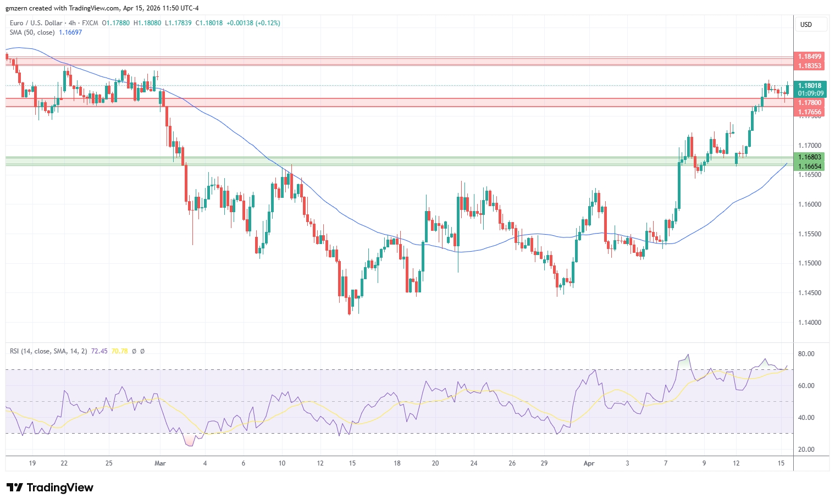Image resolution: width=835 pixels, height=504 pixels.
Task: Click the SMA (50, close) indicator legend
Action: click(x=32, y=32)
